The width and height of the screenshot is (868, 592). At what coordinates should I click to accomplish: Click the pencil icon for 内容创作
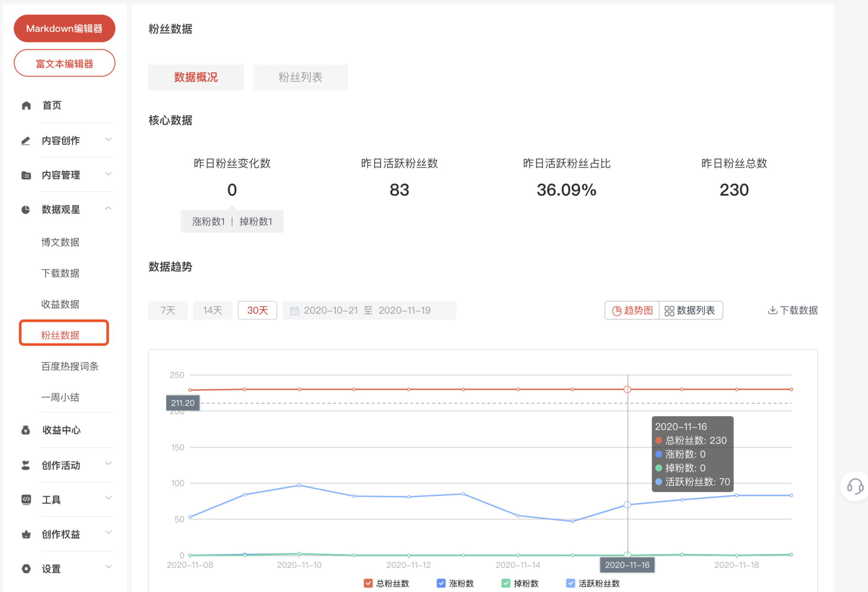(x=26, y=141)
